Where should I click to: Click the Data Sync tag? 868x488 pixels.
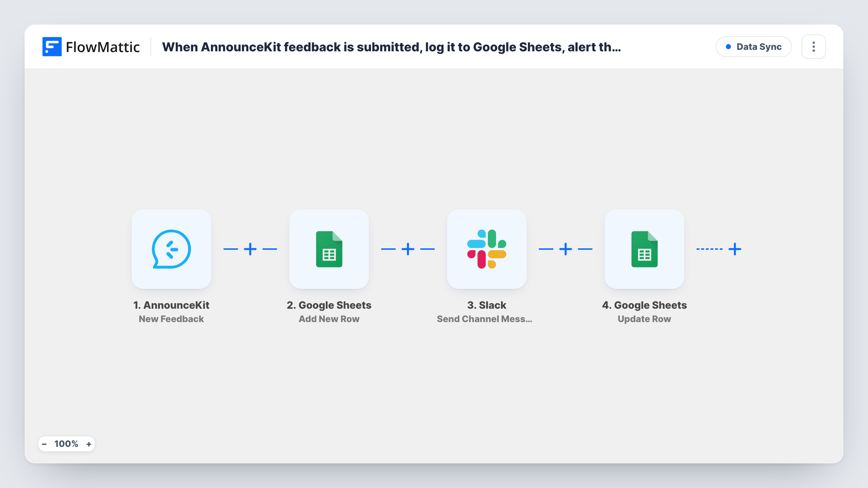pos(754,47)
